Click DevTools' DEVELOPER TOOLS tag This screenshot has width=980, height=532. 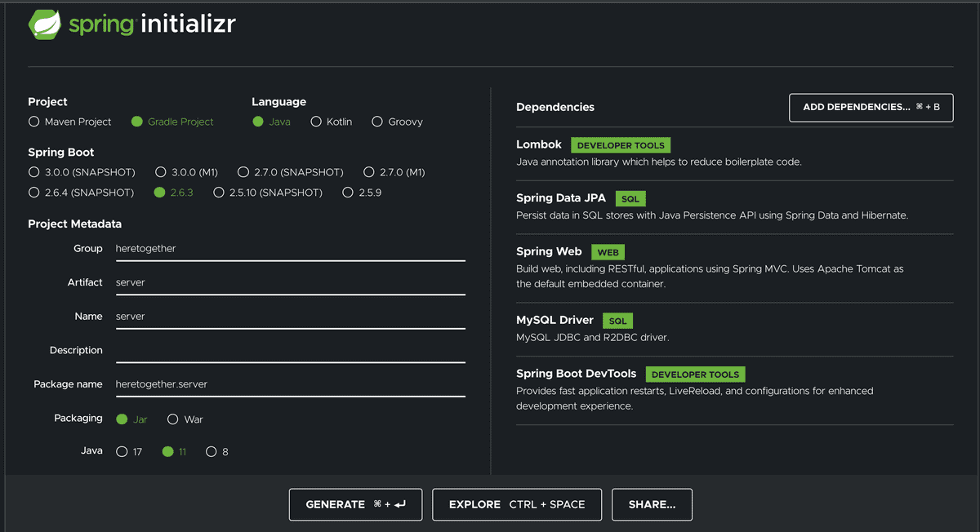pyautogui.click(x=695, y=375)
